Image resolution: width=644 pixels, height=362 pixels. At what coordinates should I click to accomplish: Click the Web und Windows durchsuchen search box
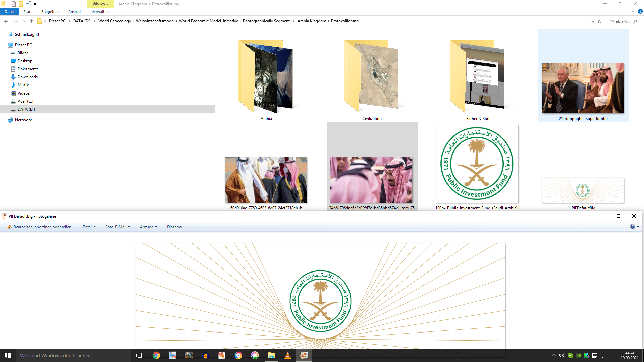[x=74, y=355]
